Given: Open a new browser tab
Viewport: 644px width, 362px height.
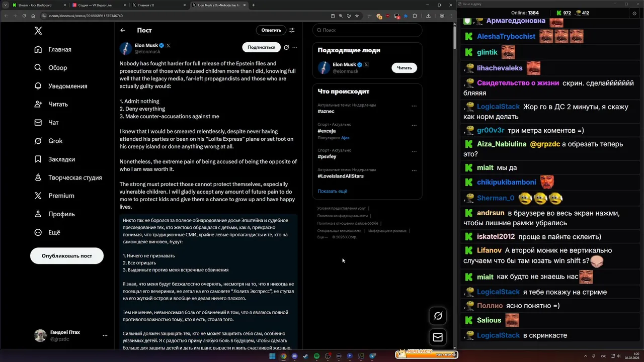Looking at the screenshot, I should (254, 5).
